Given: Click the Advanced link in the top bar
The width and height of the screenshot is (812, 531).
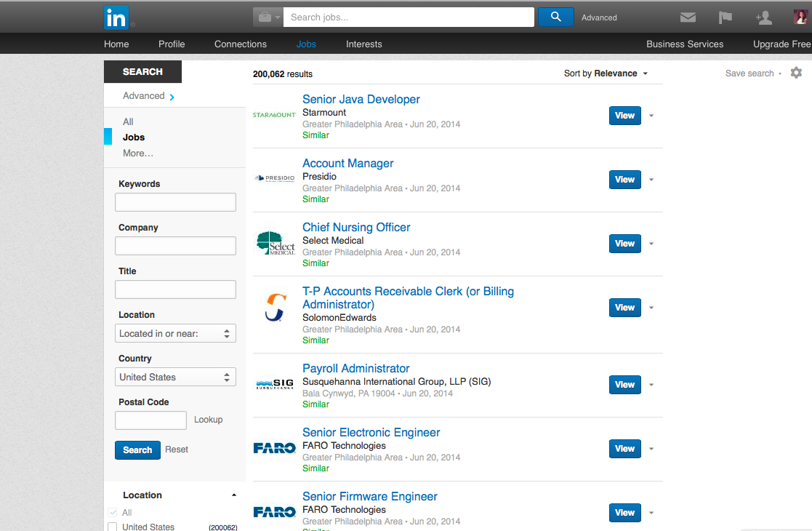Looking at the screenshot, I should point(599,17).
